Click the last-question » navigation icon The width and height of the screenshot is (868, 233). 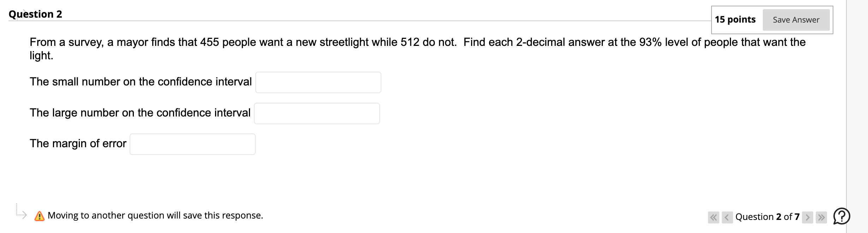point(821,217)
